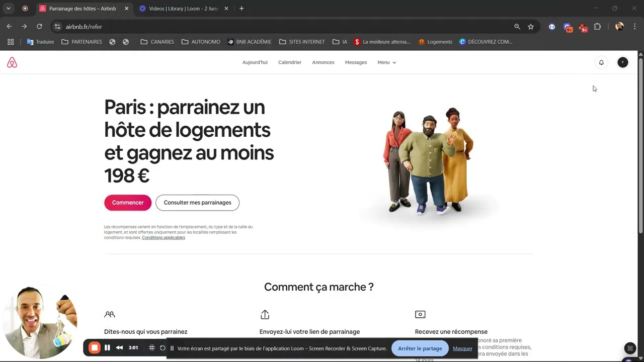Screen dimensions: 644x362
Task: Open the Extensions puzzle icon
Action: tap(598, 27)
